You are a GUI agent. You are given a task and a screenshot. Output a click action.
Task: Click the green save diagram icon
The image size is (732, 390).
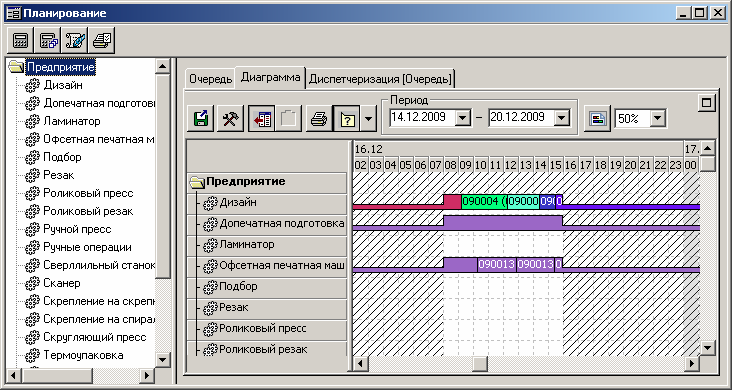click(x=201, y=118)
